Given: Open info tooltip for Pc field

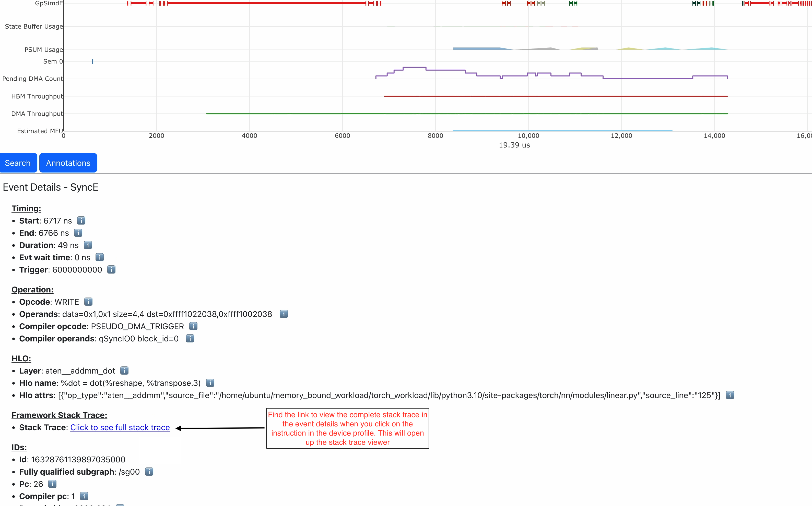Looking at the screenshot, I should 52,484.
